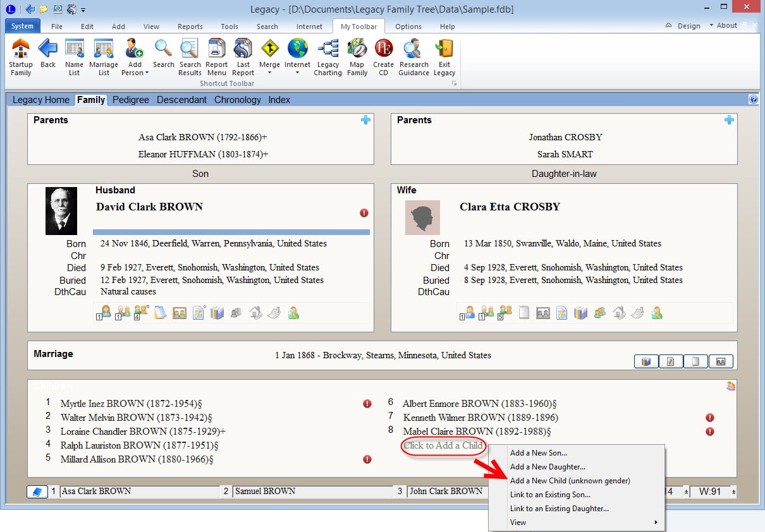Add parents with husband's Parents plus icon
765x532 pixels.
pos(365,120)
